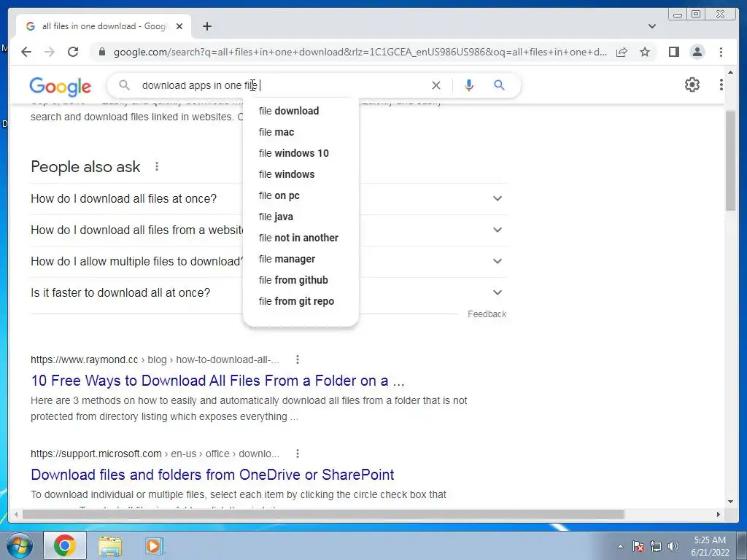Click the Google logo
747x560 pixels.
point(60,86)
